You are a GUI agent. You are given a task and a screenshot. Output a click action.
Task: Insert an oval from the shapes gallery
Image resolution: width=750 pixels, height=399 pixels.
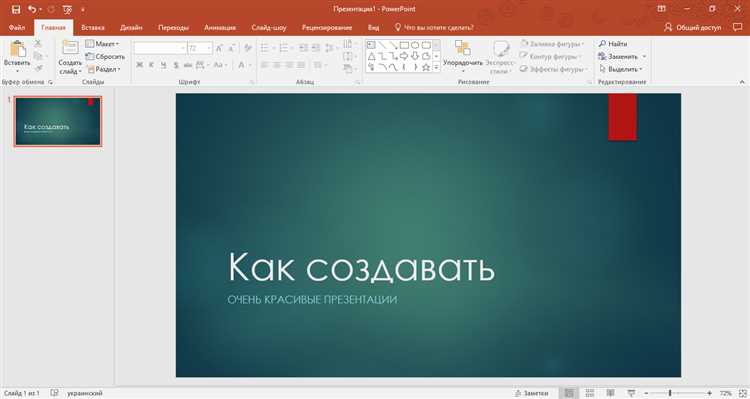click(x=415, y=45)
